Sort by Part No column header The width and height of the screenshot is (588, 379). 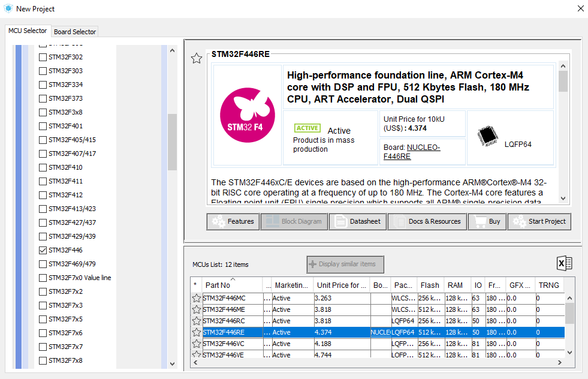[233, 285]
